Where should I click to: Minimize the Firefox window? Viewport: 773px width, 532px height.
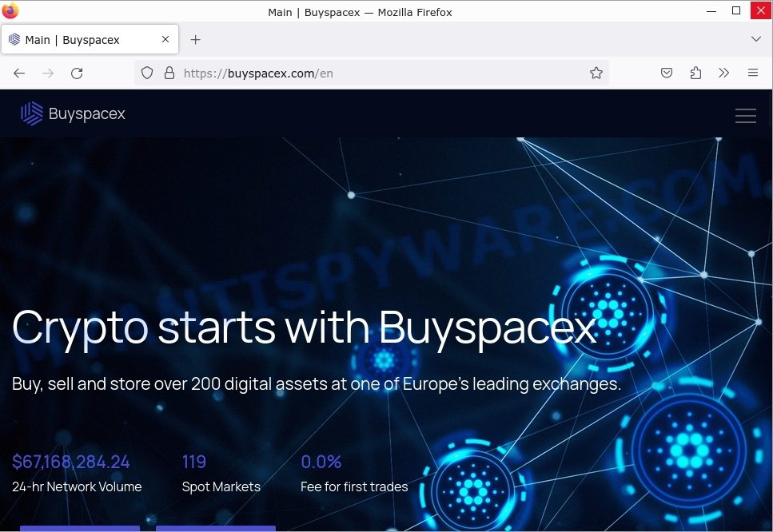(x=711, y=11)
